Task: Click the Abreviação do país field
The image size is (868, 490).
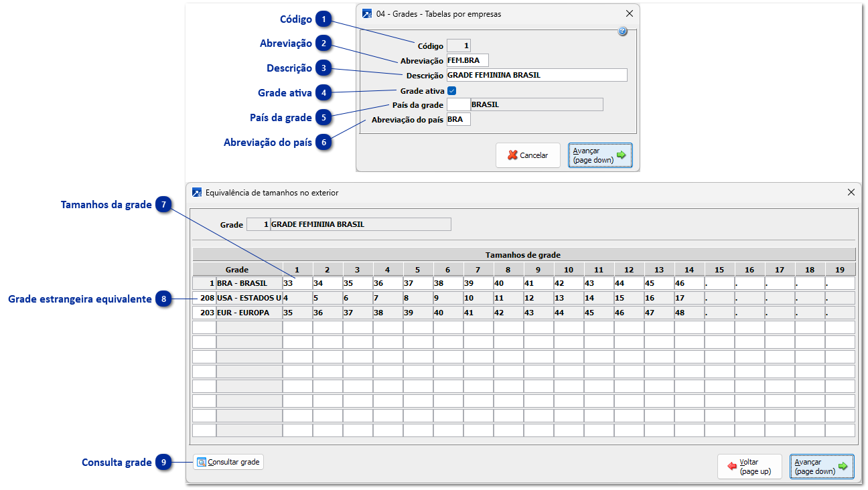Action: coord(458,119)
